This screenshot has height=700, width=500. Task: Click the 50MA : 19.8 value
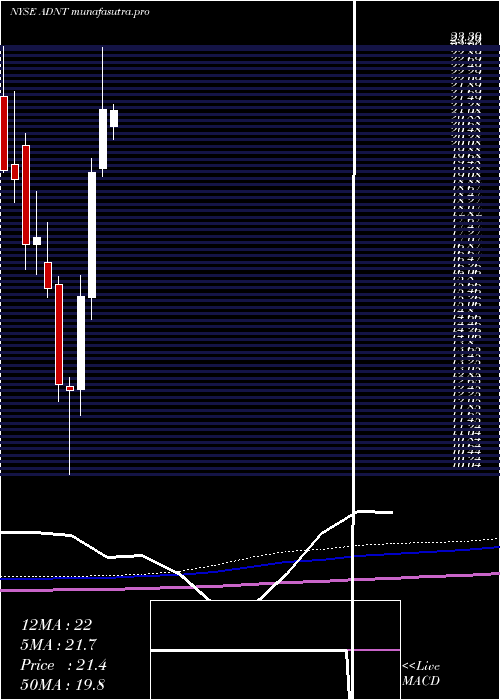(62, 685)
